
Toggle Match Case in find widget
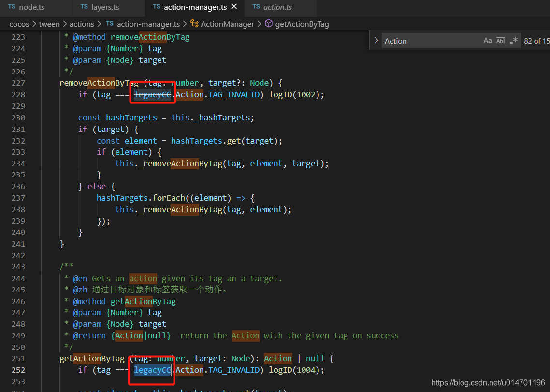point(488,40)
